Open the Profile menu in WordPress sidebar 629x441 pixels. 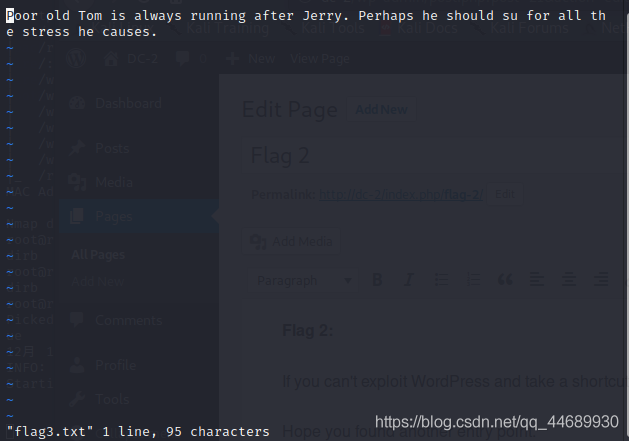pos(116,365)
